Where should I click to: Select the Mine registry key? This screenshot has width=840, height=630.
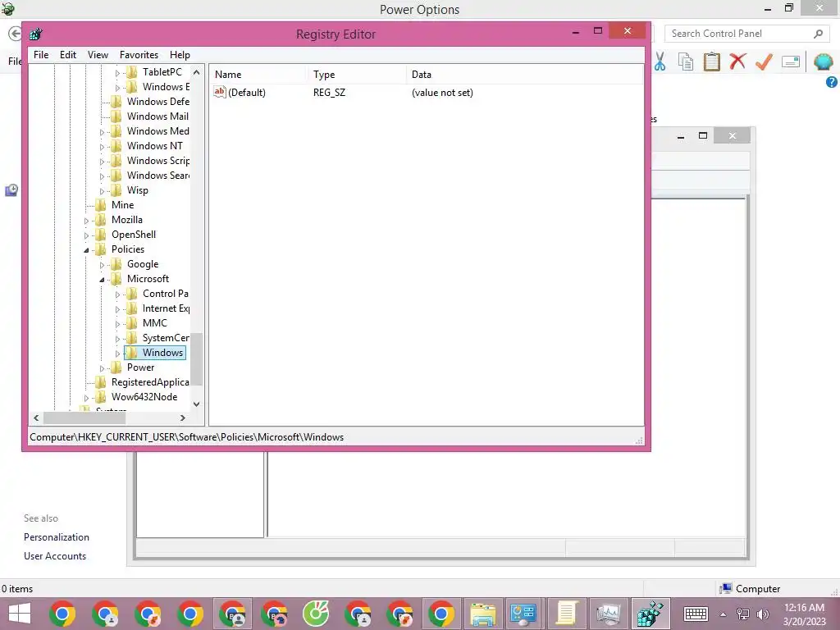point(123,205)
